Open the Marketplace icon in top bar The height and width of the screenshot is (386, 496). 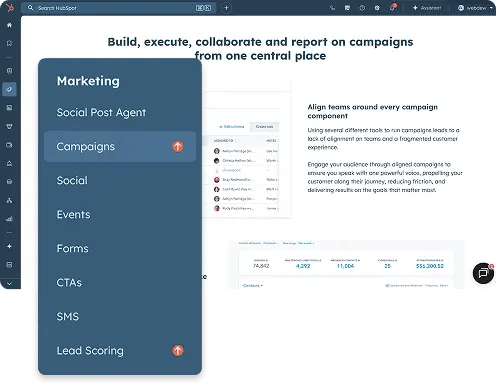point(347,8)
